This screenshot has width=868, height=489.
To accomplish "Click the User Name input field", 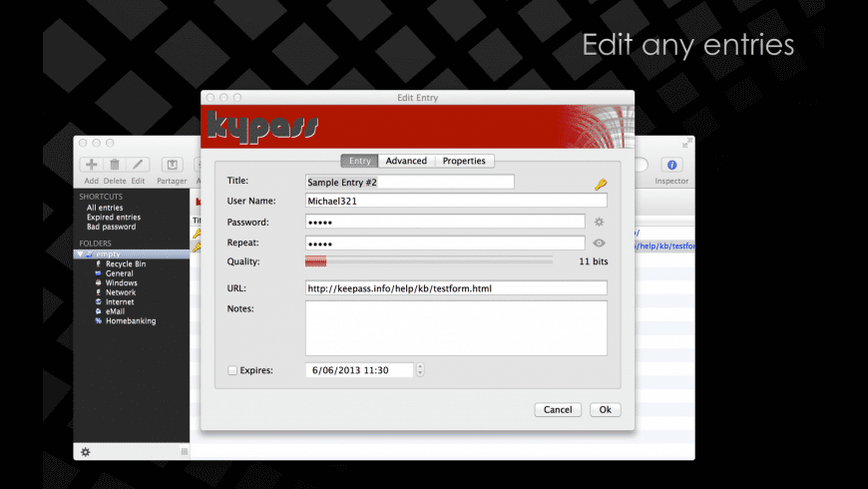I will point(456,201).
